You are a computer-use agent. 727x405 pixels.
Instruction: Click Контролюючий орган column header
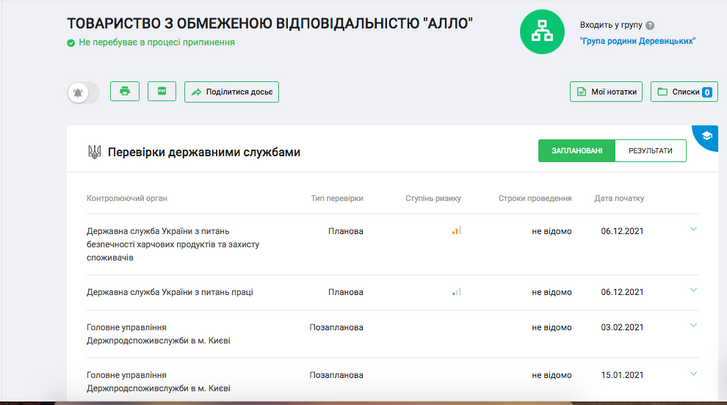(127, 198)
